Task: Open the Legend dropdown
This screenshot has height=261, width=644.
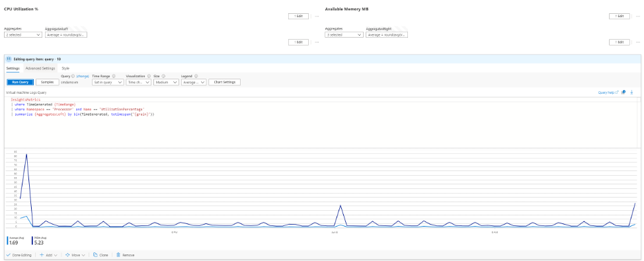Action: click(194, 82)
